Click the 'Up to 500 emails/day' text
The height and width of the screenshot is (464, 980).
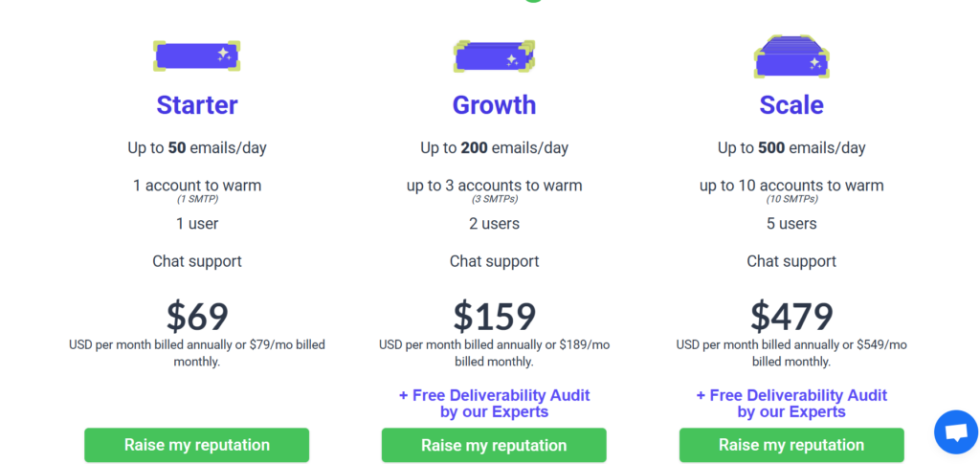pyautogui.click(x=791, y=148)
